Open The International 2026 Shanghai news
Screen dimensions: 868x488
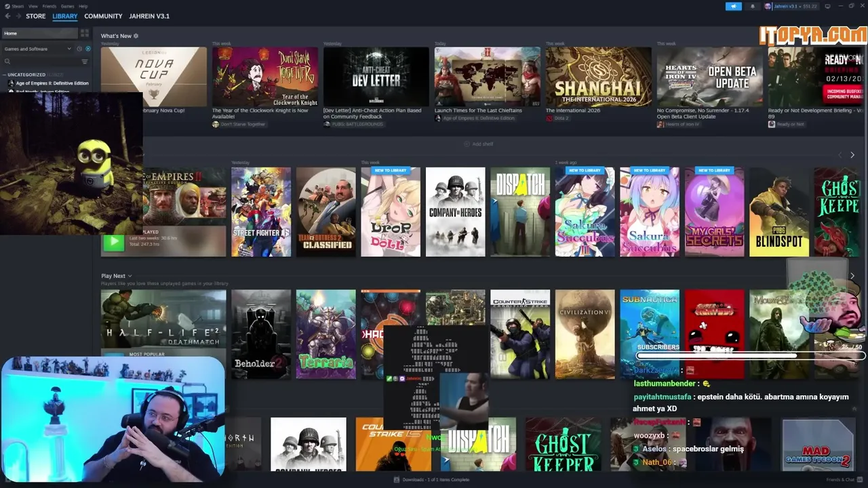click(599, 77)
